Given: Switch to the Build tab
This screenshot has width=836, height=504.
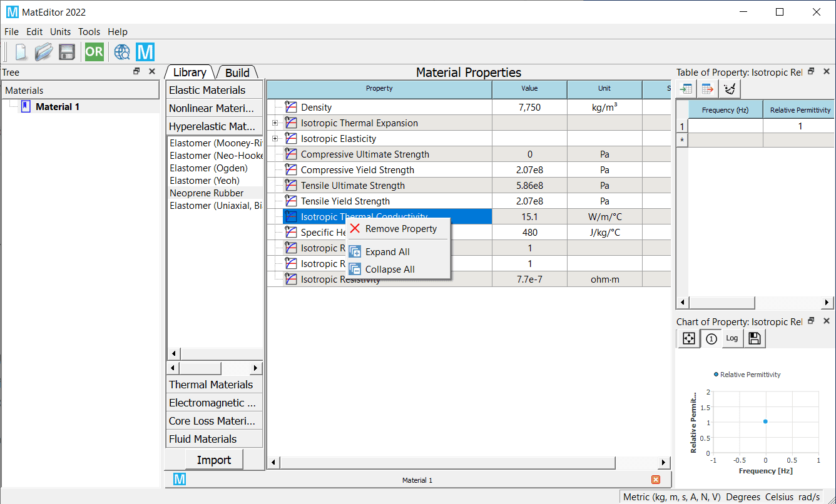Looking at the screenshot, I should point(237,73).
